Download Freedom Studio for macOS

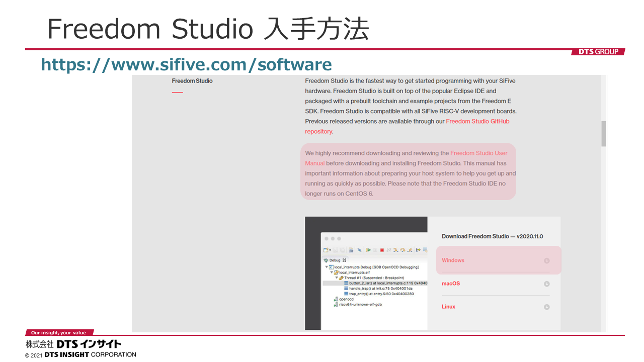(x=496, y=284)
